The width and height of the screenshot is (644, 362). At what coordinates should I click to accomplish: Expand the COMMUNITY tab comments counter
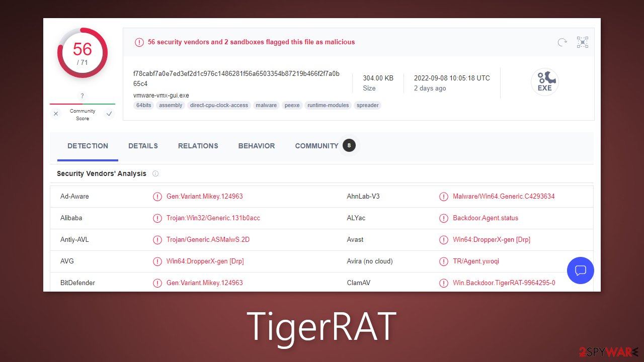(349, 145)
